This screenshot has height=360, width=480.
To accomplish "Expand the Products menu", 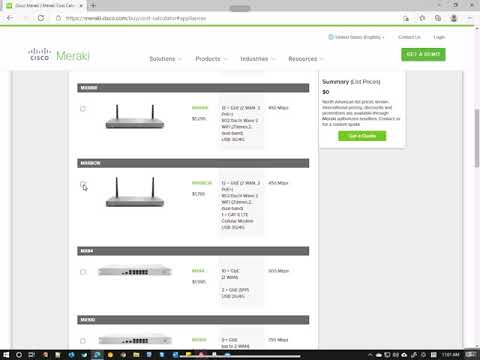I will pyautogui.click(x=211, y=59).
